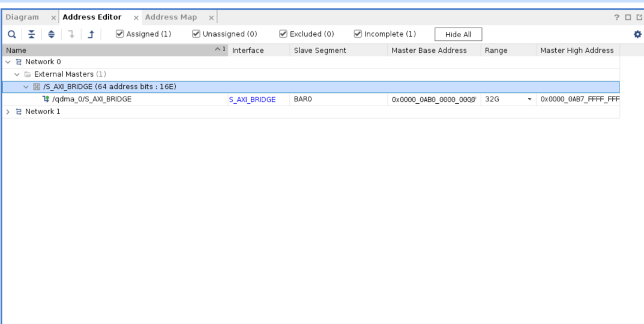Open the 32G Range dropdown
Screen dimensions: 644x324
point(530,100)
